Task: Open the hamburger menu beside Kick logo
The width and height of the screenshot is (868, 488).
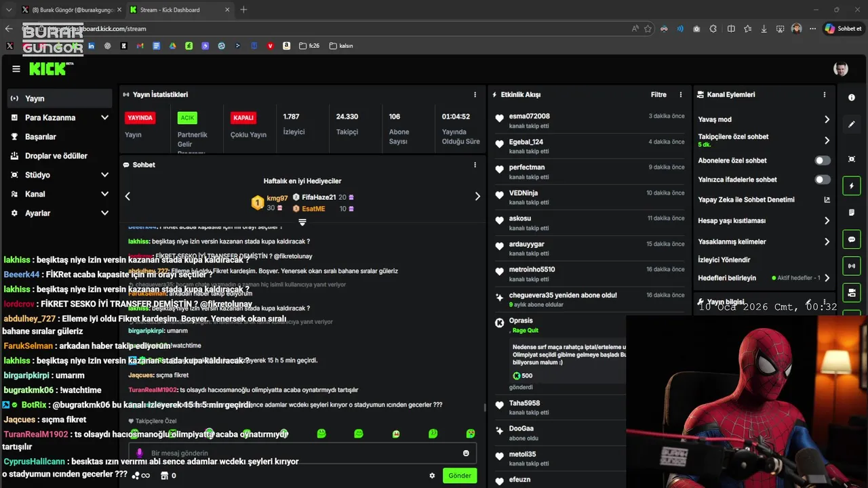Action: click(x=16, y=69)
